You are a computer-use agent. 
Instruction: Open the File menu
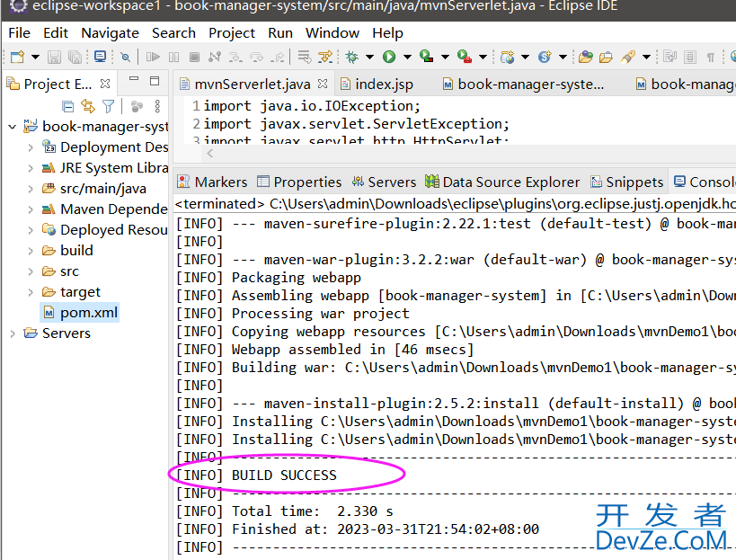click(x=19, y=33)
